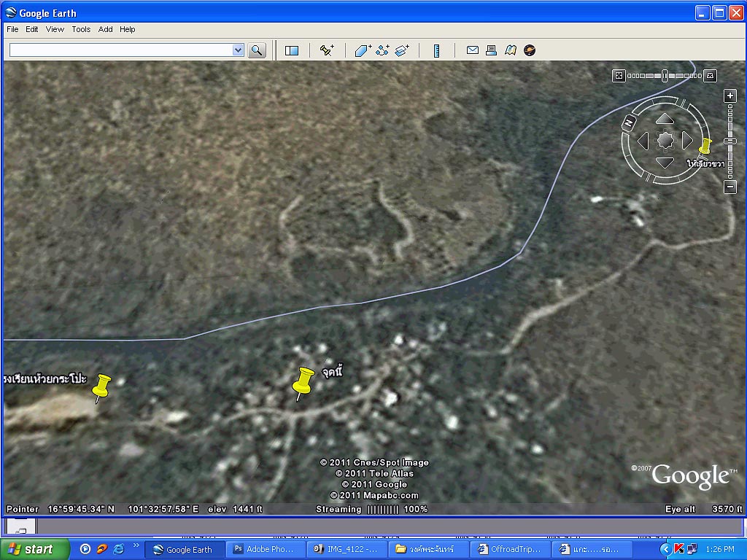747x560 pixels.
Task: Open the Tools menu
Action: (x=81, y=29)
